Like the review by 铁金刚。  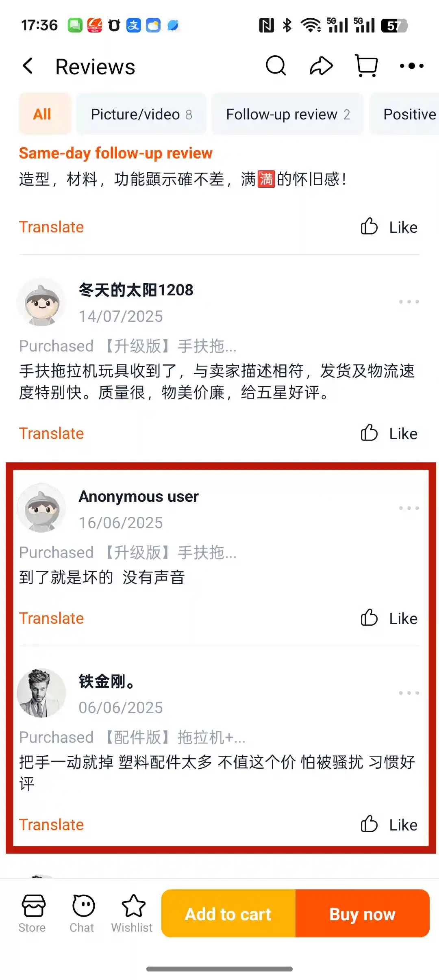(389, 825)
